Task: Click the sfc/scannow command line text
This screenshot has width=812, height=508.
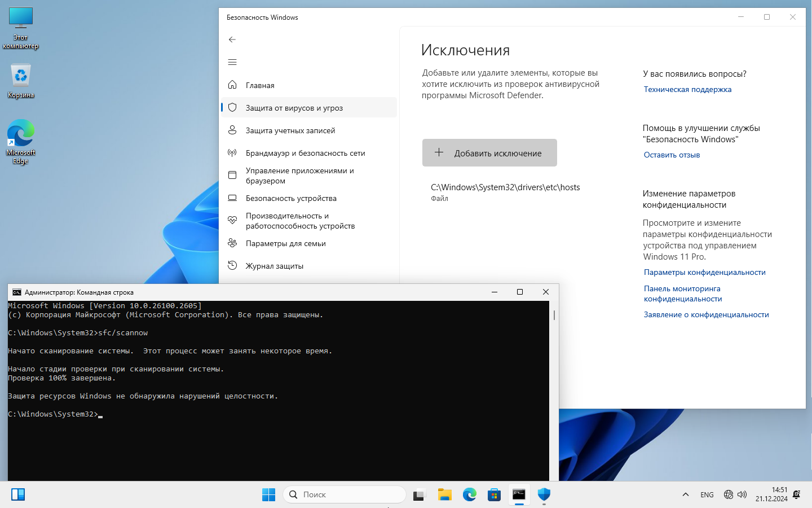Action: pyautogui.click(x=123, y=333)
